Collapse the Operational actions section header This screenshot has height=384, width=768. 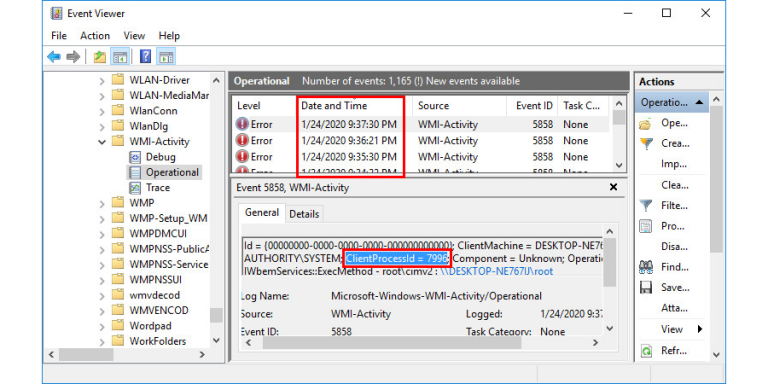click(699, 102)
